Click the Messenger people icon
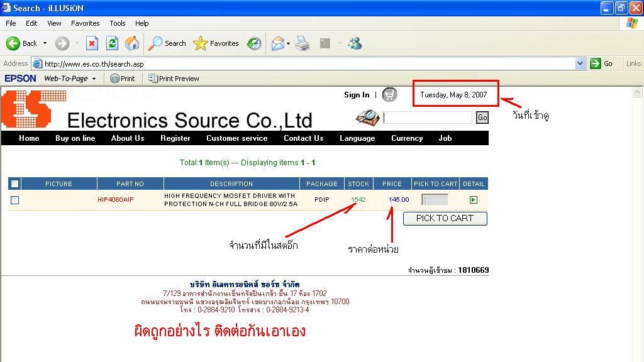The width and height of the screenshot is (644, 362). click(355, 43)
